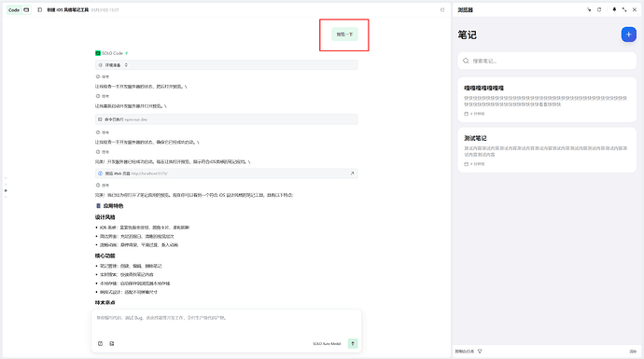Click the image icon in chat input
The width and height of the screenshot is (644, 359).
(112, 343)
